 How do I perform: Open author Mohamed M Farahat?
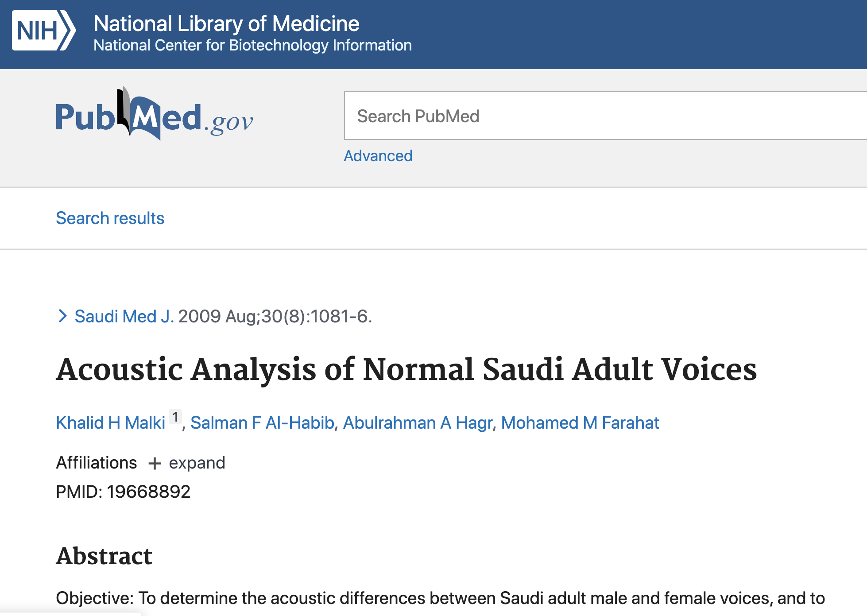(580, 423)
